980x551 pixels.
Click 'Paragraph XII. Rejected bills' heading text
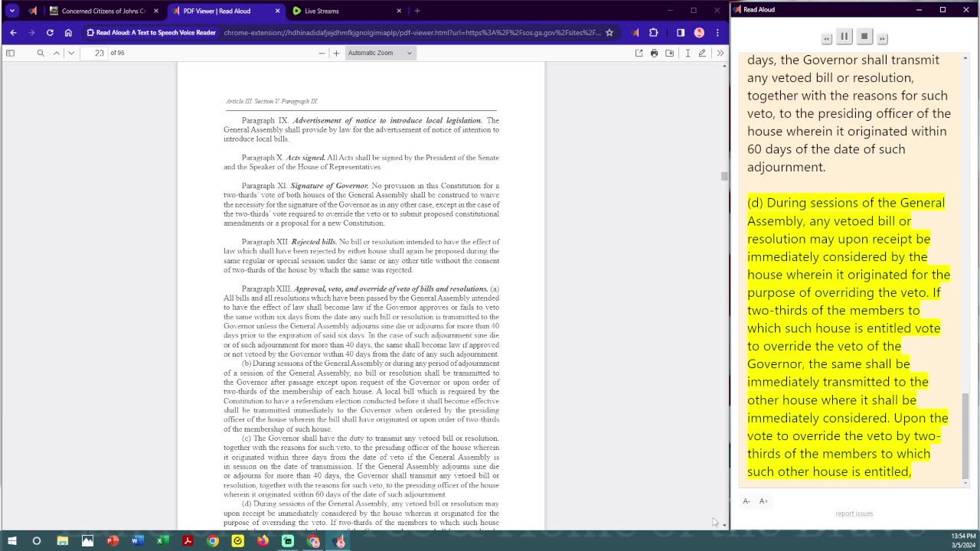[x=289, y=242]
